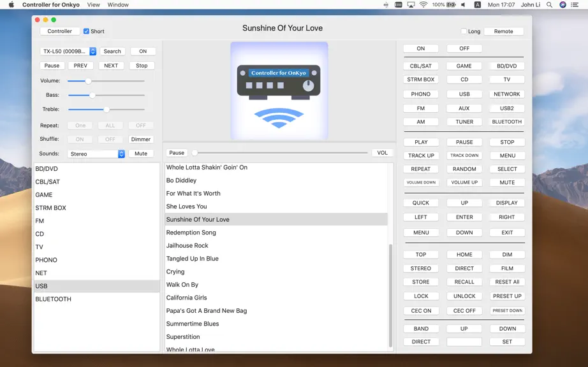This screenshot has width=588, height=367.
Task: Uncheck the Short checkbox
Action: [x=86, y=31]
